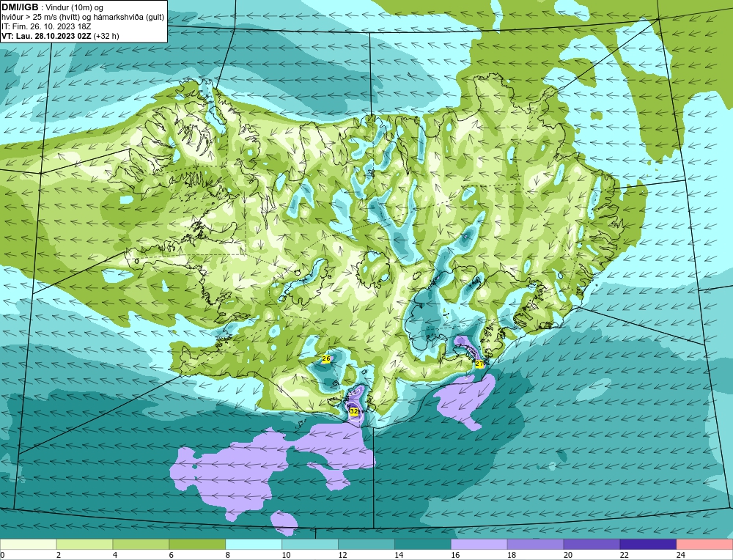The image size is (733, 560).
Task: Click the legend scale value 12
Action: (342, 555)
